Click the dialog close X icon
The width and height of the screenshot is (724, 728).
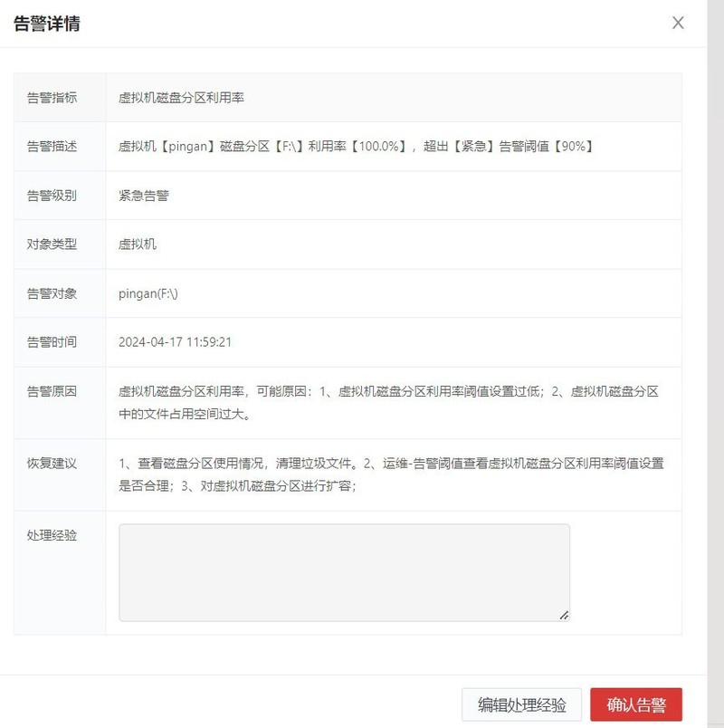[678, 23]
